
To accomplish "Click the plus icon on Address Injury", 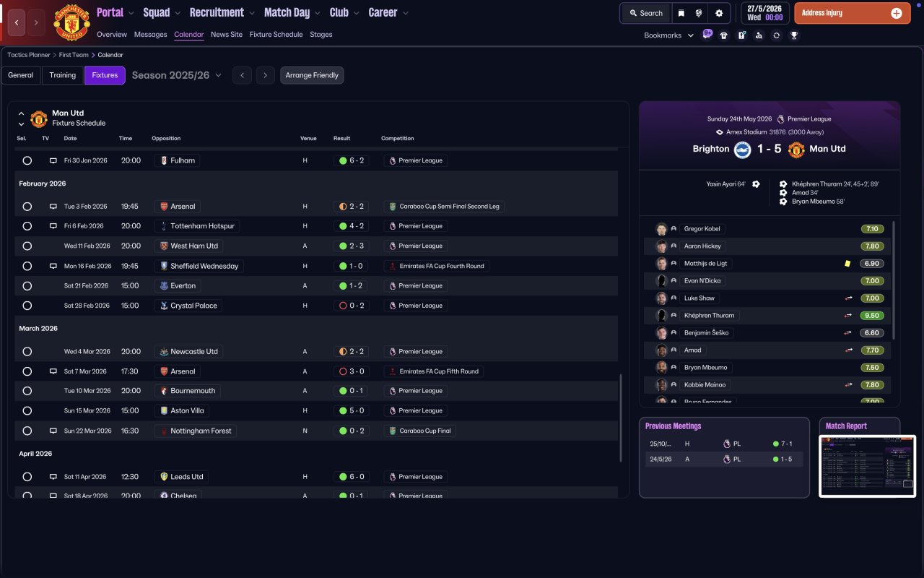I will coord(897,13).
